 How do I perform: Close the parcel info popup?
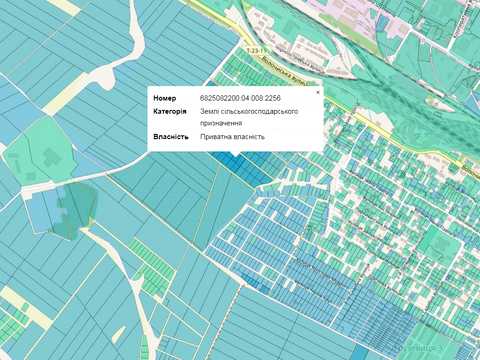pyautogui.click(x=318, y=92)
